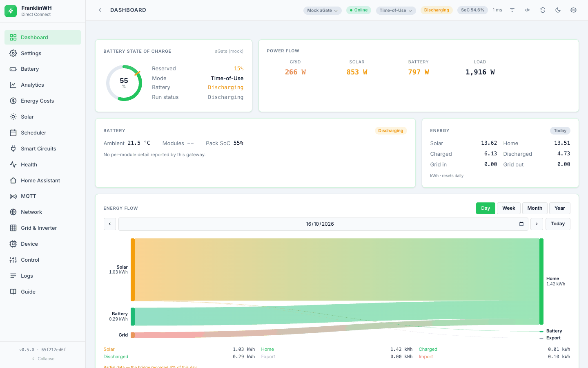The width and height of the screenshot is (588, 368).
Task: Go back using the header left chevron
Action: tap(100, 10)
